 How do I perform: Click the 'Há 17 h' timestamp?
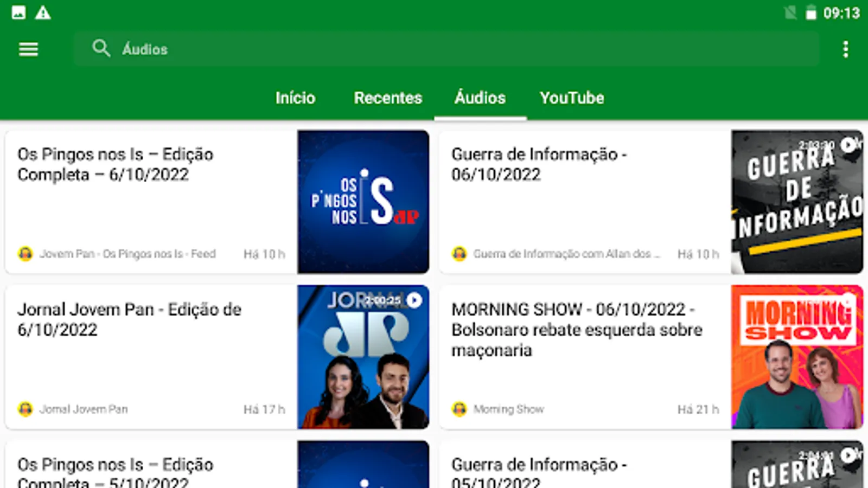click(264, 409)
